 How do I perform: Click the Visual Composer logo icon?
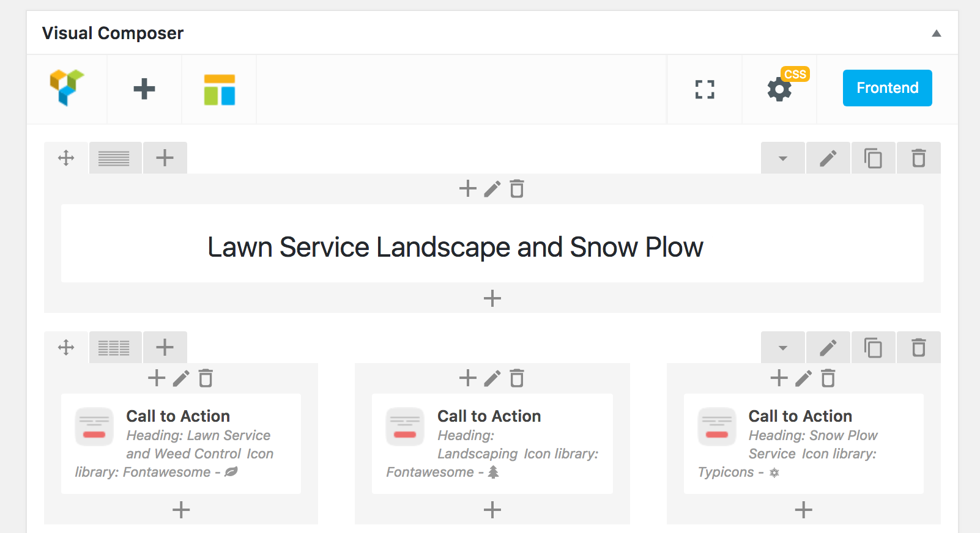click(x=67, y=88)
